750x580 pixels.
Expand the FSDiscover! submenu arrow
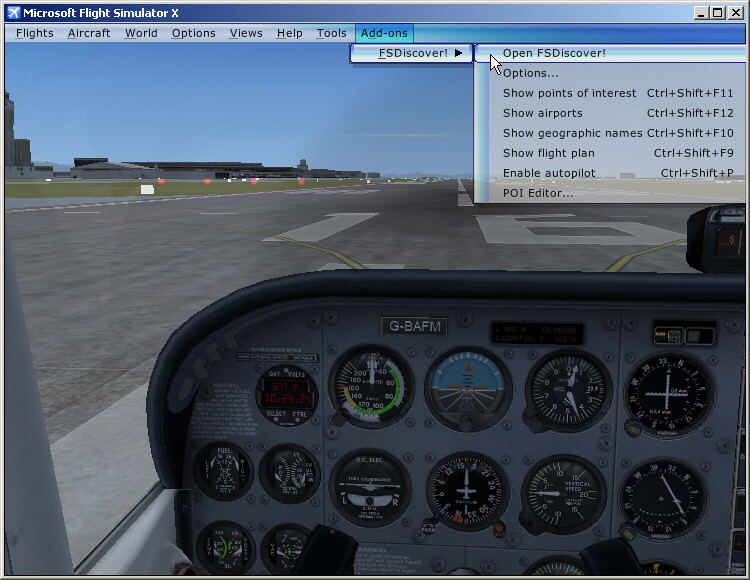458,53
